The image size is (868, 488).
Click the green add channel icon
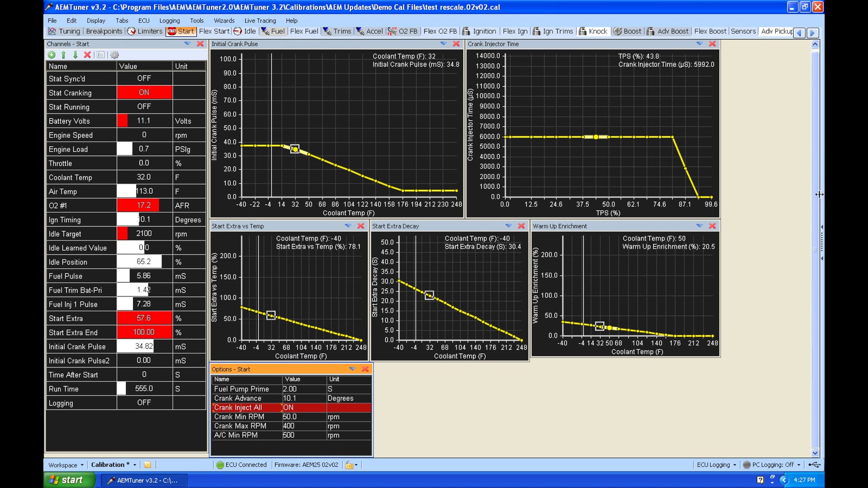(x=52, y=55)
